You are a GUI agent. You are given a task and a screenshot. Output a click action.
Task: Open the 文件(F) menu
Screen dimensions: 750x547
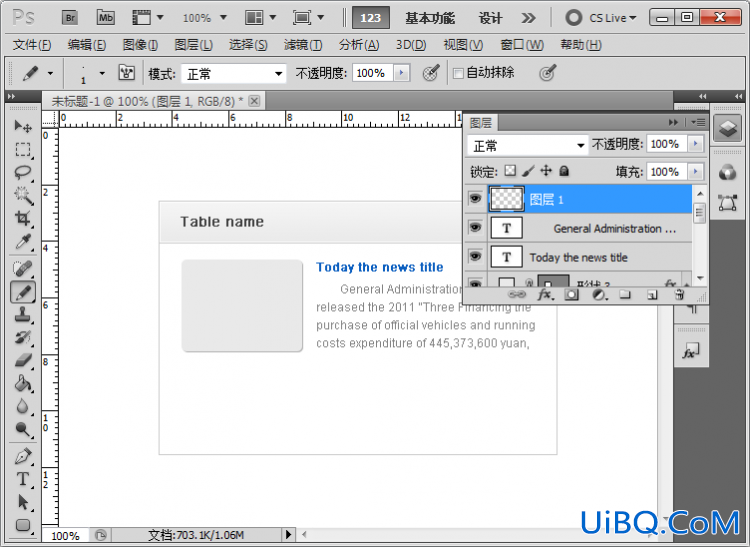[x=32, y=45]
